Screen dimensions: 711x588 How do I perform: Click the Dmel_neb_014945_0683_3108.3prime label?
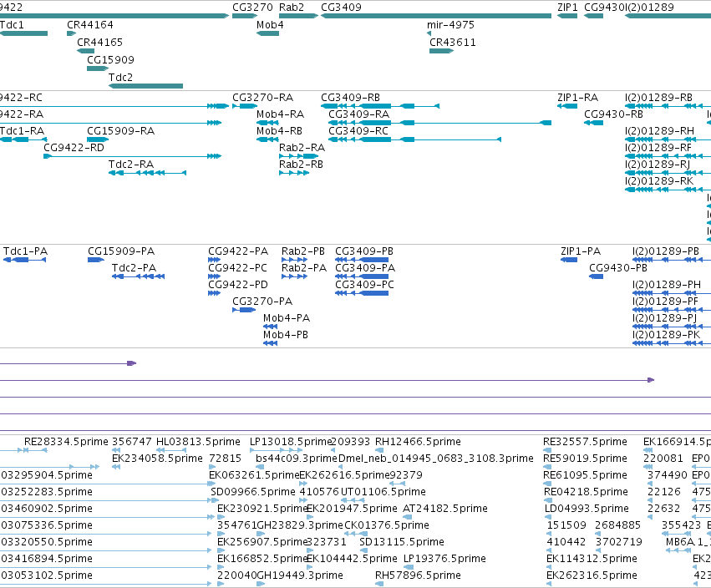(x=436, y=459)
